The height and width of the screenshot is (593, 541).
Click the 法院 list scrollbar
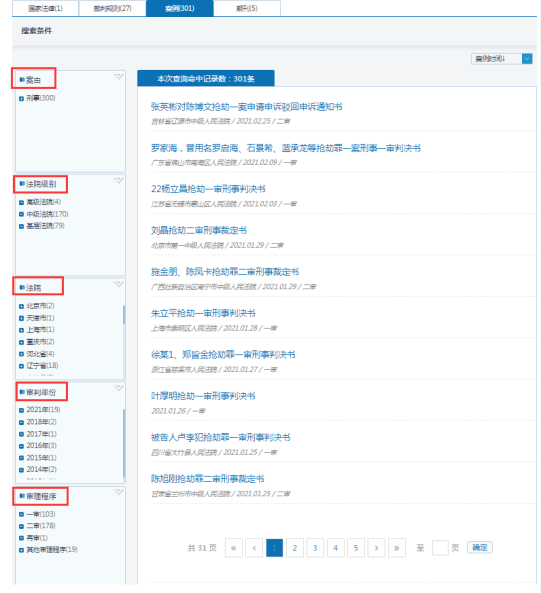(124, 315)
